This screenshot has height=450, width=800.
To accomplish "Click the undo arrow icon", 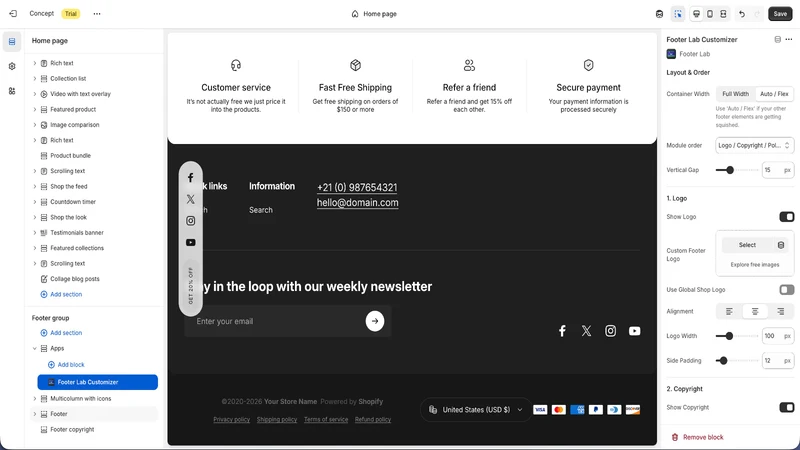I will click(x=742, y=14).
